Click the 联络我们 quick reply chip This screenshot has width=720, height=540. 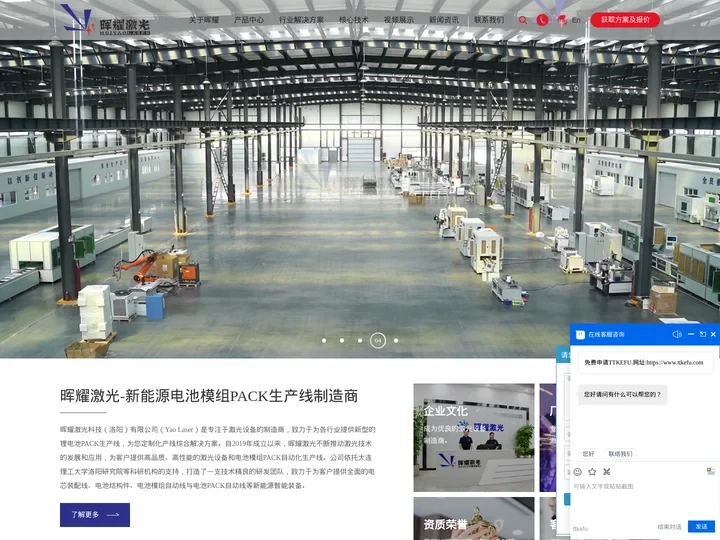(x=620, y=454)
